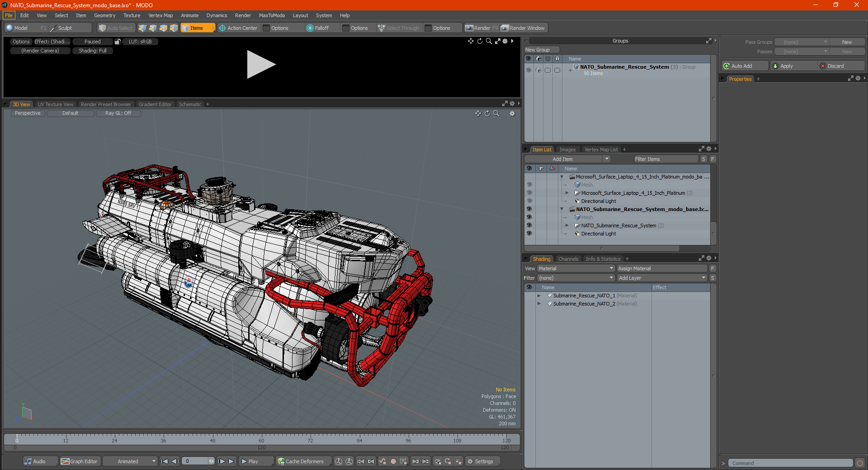Open the Graph Editor
Image resolution: width=868 pixels, height=470 pixels.
tap(79, 461)
